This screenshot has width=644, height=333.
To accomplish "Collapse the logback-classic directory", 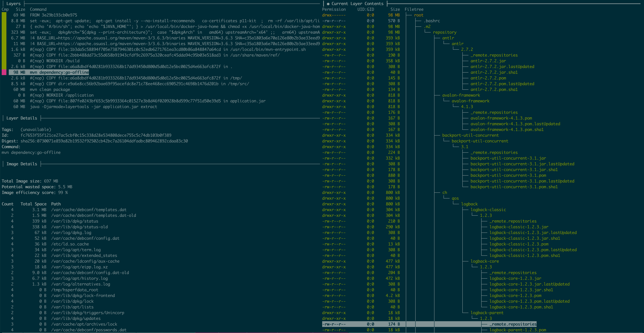I will coord(488,210).
